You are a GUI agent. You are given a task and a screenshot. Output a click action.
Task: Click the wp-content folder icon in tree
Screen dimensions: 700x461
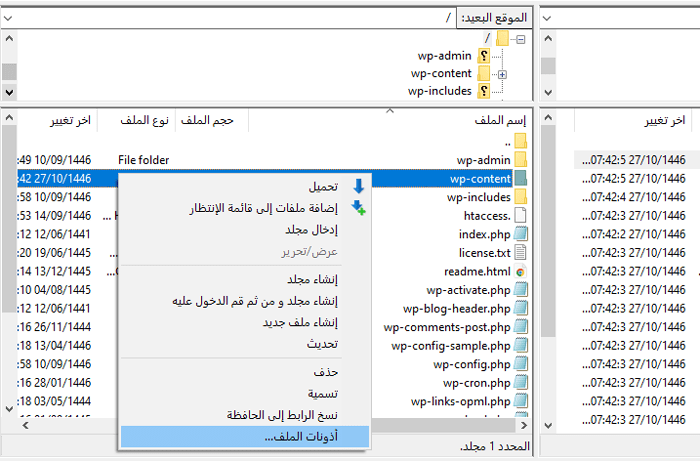484,73
